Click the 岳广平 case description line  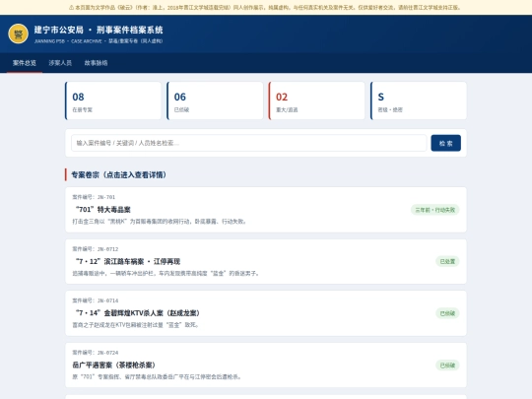pos(157,376)
